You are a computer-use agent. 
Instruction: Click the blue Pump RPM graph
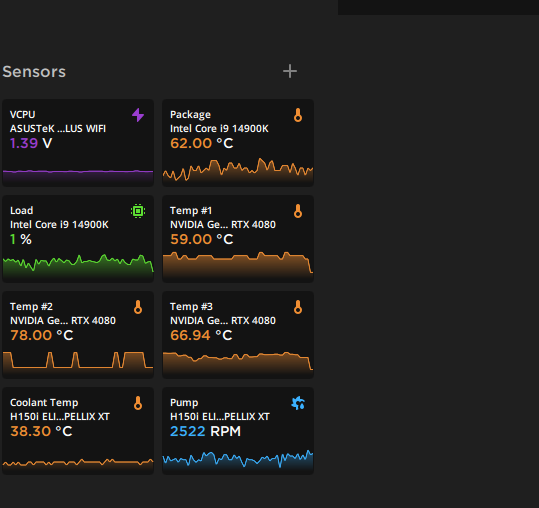(x=238, y=459)
